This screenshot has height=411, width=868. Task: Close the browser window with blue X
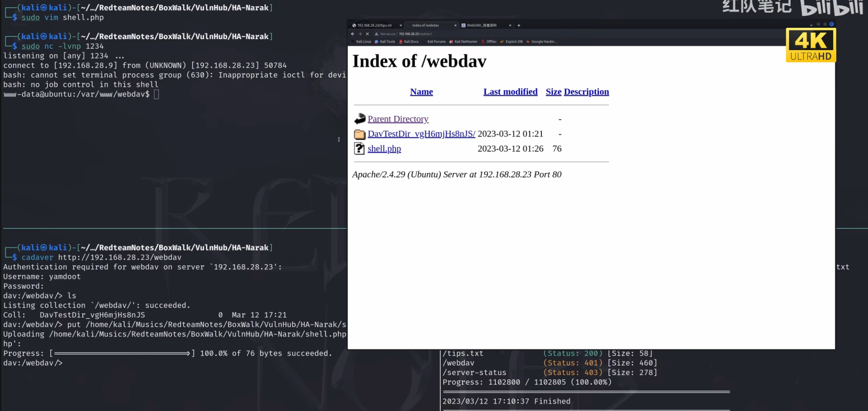[x=831, y=24]
